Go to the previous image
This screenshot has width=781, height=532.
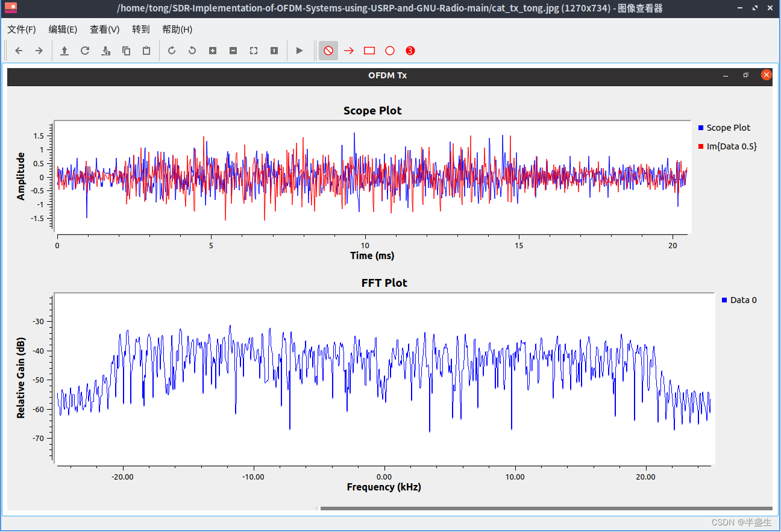[19, 51]
